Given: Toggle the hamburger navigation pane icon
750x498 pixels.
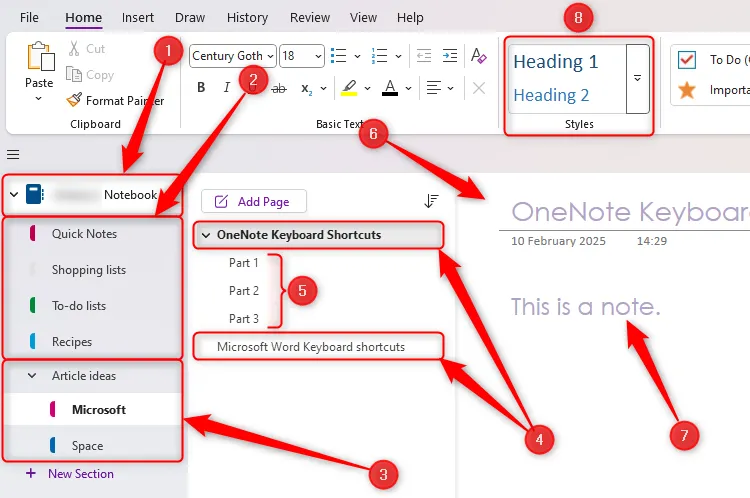Looking at the screenshot, I should [13, 154].
